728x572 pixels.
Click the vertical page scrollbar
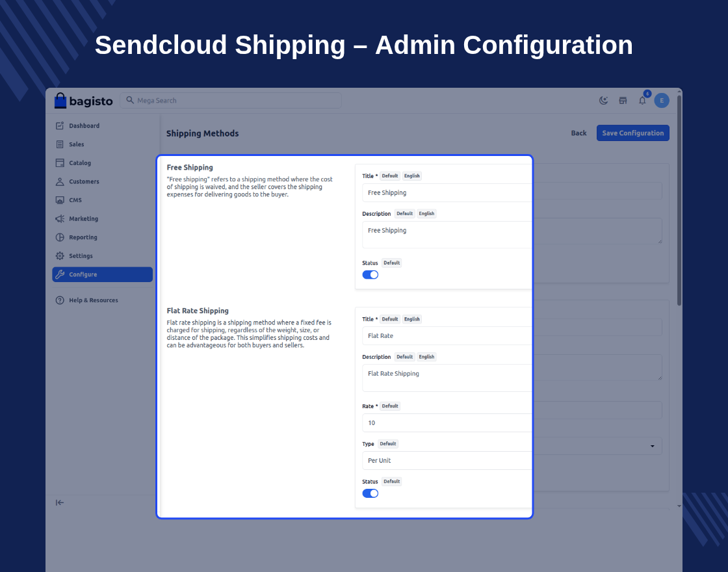[x=679, y=200]
